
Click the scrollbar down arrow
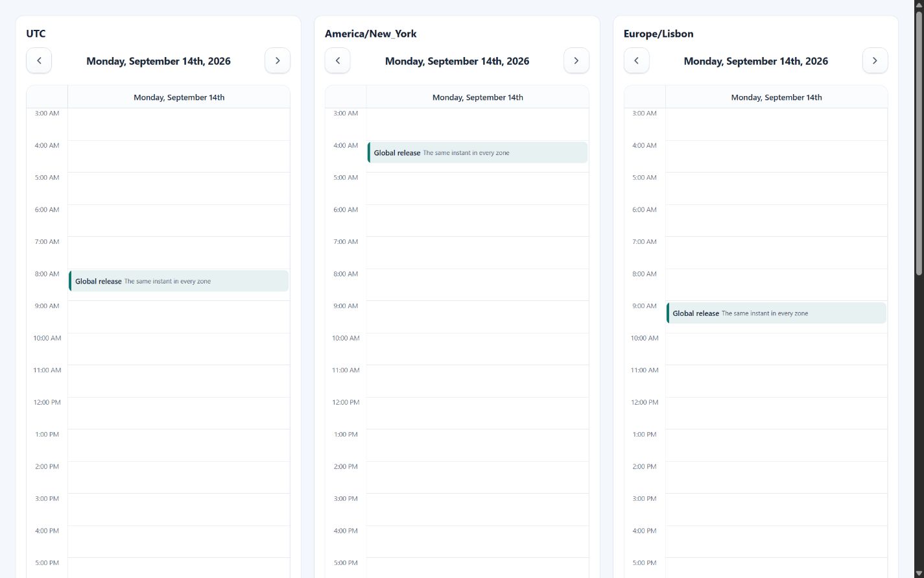point(919,573)
